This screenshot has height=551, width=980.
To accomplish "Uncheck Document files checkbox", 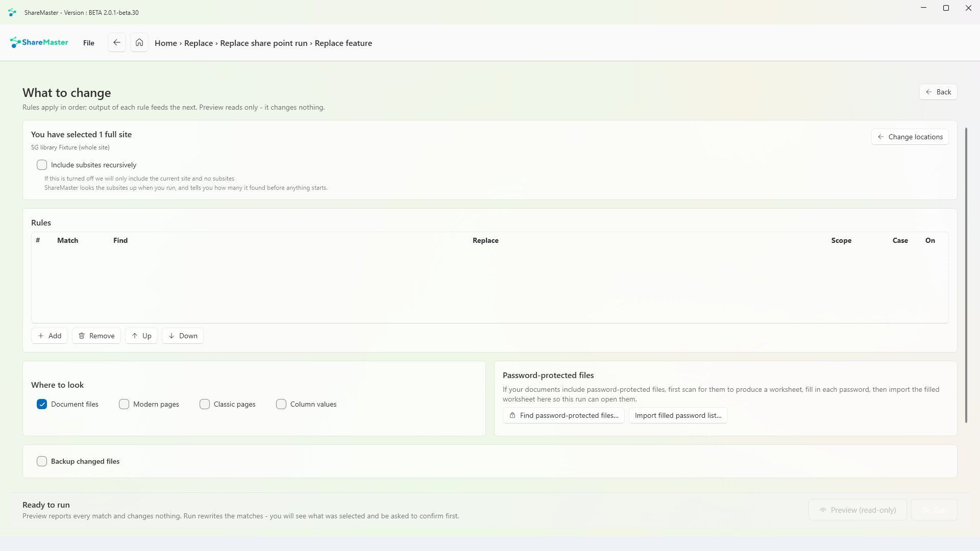I will tap(42, 404).
